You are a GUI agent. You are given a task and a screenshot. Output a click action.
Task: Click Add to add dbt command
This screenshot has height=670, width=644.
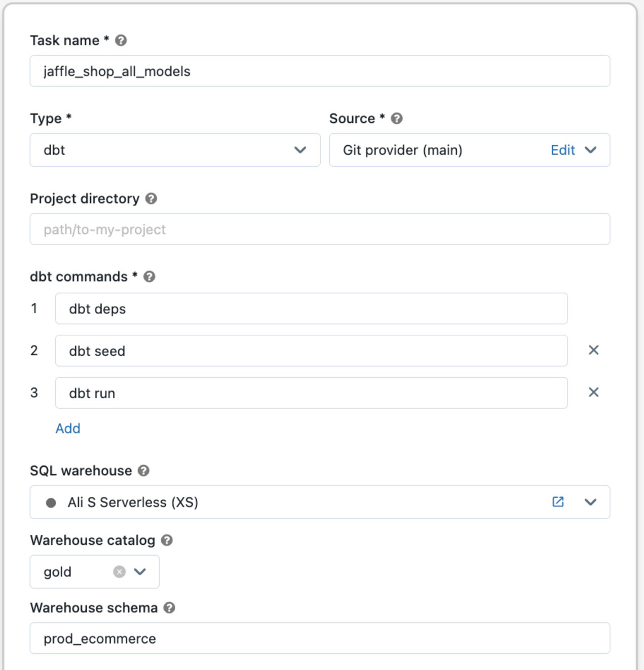[68, 428]
